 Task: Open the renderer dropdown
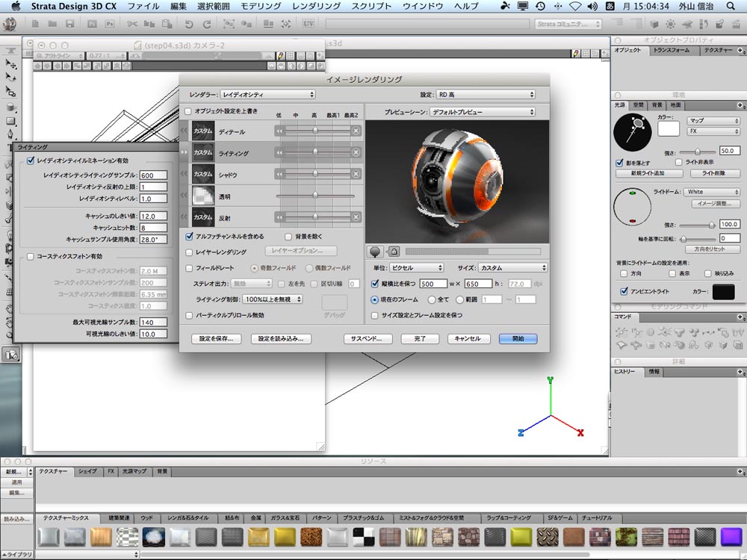(x=267, y=94)
